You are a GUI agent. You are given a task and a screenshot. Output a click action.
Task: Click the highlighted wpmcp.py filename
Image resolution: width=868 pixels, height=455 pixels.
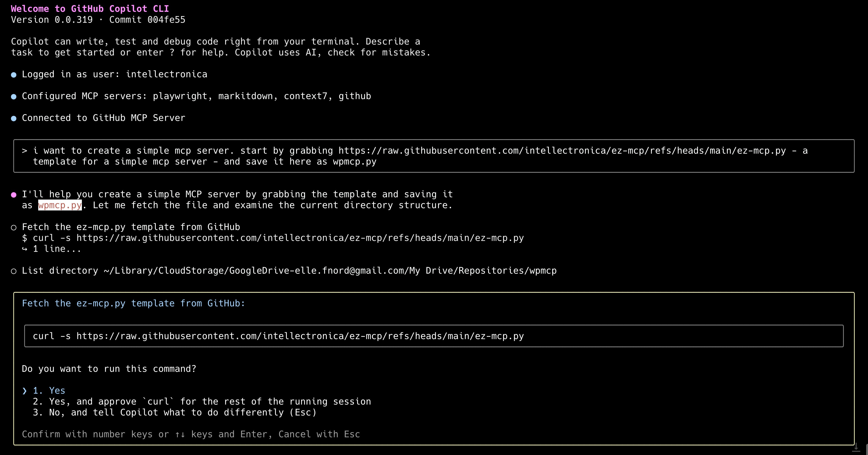click(x=60, y=205)
